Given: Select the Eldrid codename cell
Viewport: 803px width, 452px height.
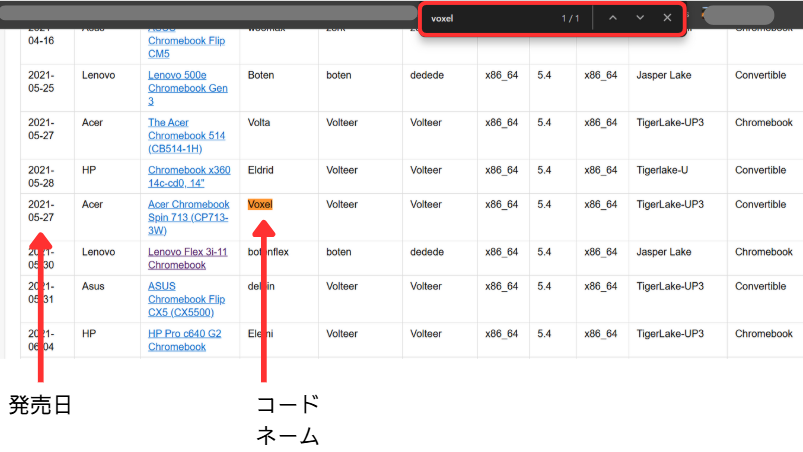Looking at the screenshot, I should tap(261, 170).
